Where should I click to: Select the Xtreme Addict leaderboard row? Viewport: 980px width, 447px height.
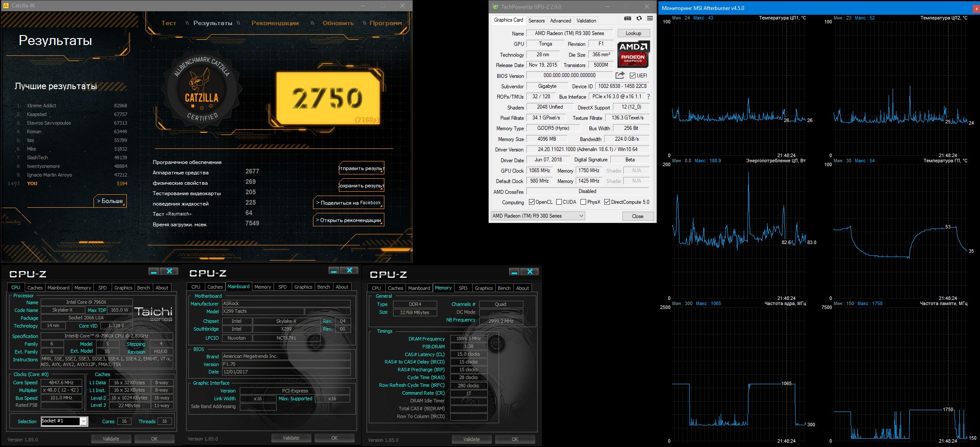click(x=71, y=106)
